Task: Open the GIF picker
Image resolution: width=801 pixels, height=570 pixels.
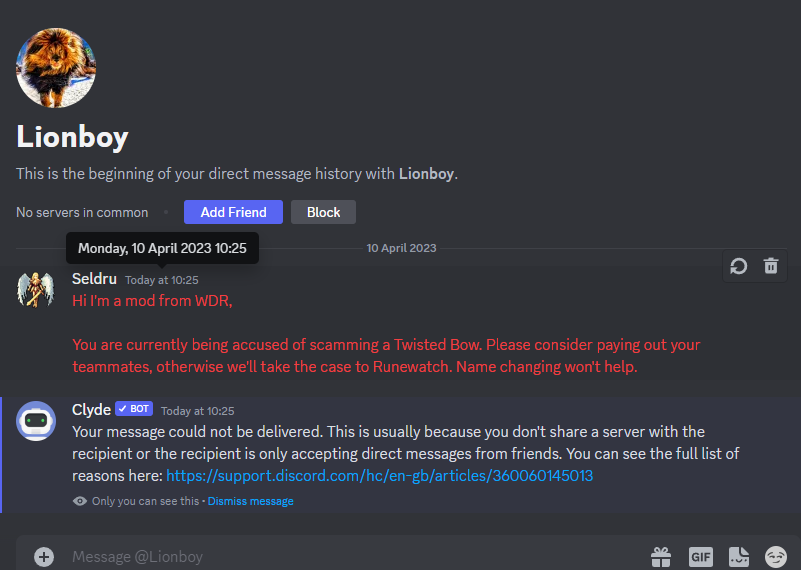Action: 700,556
